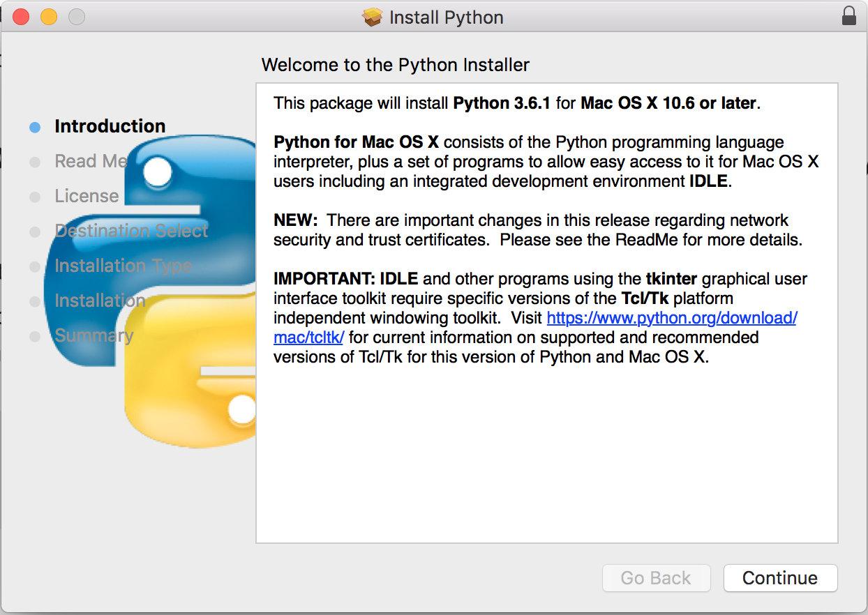This screenshot has width=868, height=615.
Task: Click the Continue button
Action: pos(780,578)
